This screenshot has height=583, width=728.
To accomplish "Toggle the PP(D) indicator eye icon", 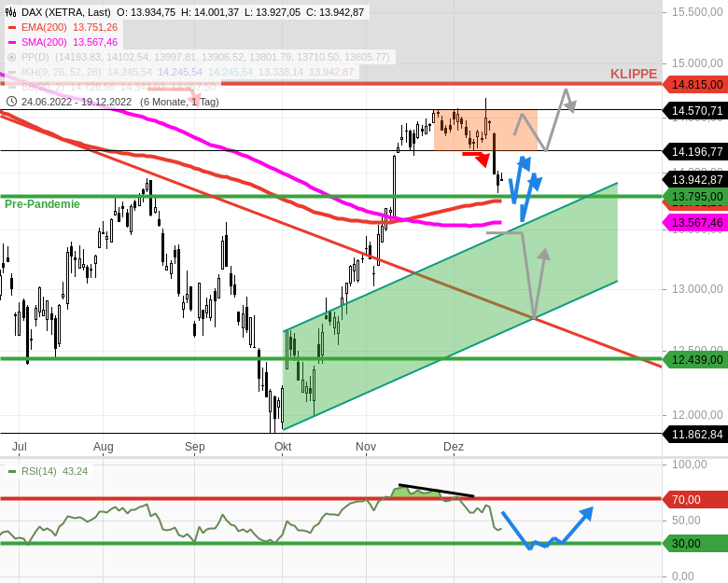I will [11, 58].
